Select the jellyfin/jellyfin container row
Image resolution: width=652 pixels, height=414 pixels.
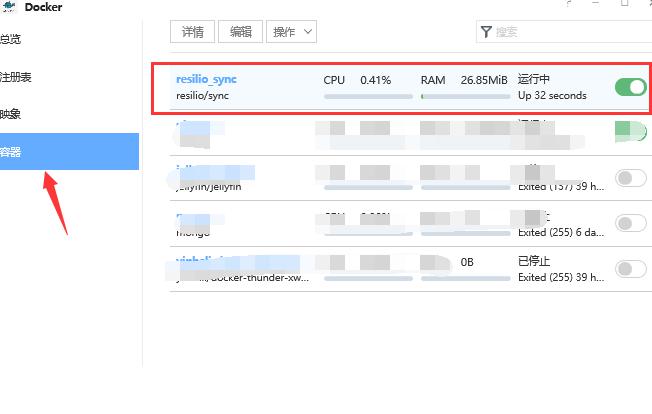(240, 178)
